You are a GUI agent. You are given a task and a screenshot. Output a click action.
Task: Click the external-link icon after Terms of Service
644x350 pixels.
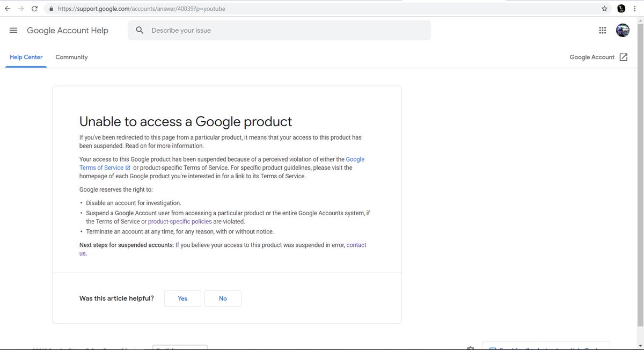click(128, 168)
